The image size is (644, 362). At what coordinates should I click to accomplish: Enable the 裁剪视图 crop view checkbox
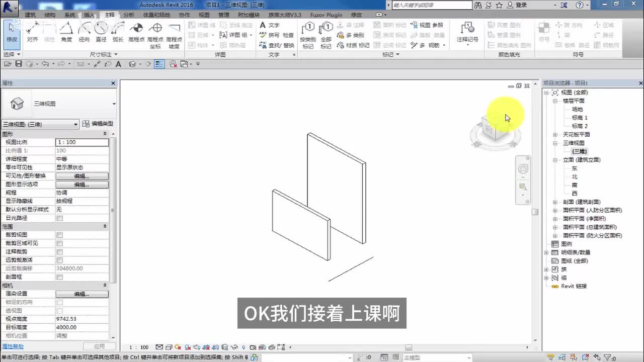point(60,235)
